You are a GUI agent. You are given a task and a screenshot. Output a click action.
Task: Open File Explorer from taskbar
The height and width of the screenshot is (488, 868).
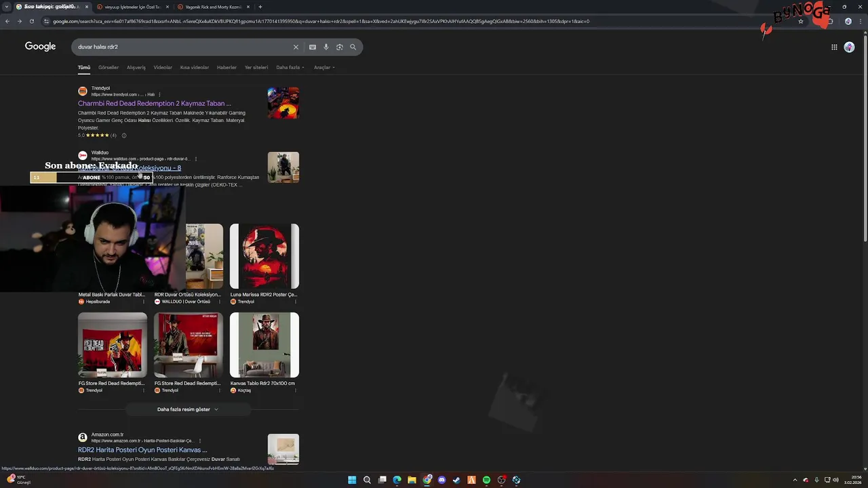pyautogui.click(x=412, y=480)
